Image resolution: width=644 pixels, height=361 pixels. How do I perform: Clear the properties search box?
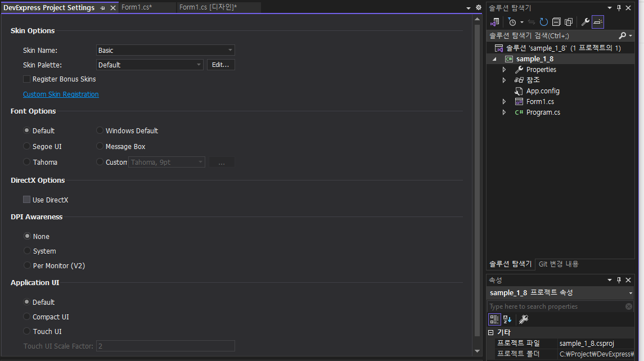[628, 306]
